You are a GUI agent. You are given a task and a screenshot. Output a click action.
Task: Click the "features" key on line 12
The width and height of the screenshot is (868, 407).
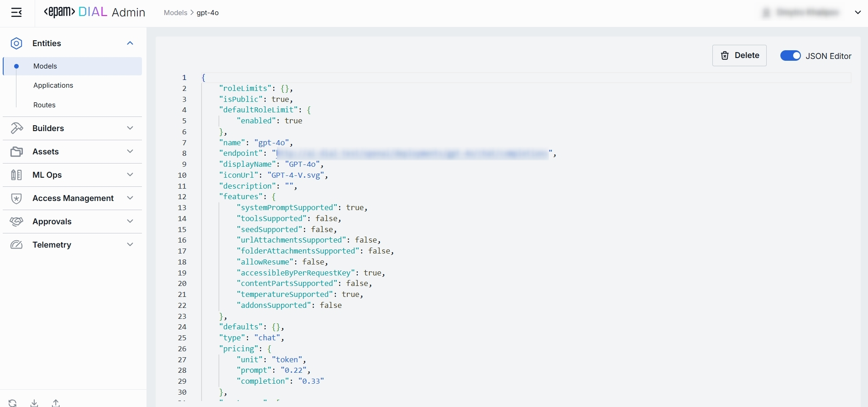[241, 197]
